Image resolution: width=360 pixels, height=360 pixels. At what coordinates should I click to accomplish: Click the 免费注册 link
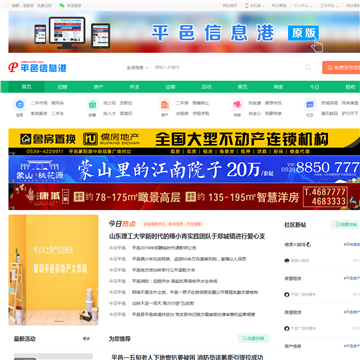(x=44, y=6)
